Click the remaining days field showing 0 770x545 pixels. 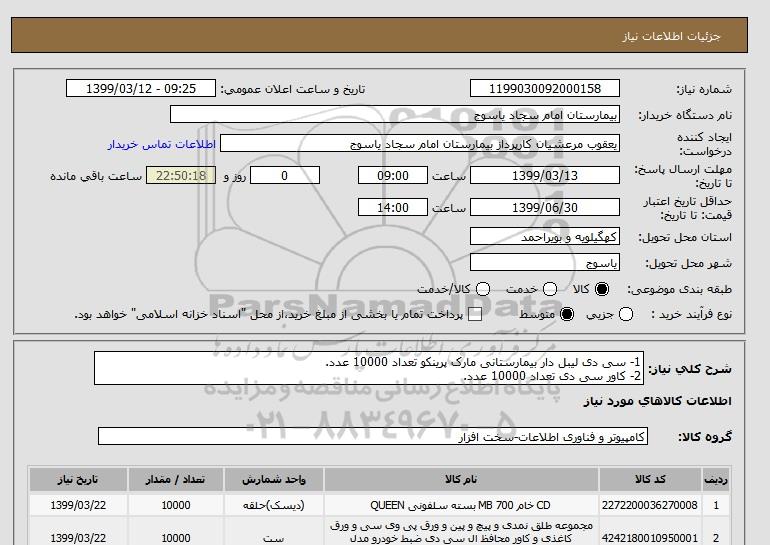[x=285, y=175]
